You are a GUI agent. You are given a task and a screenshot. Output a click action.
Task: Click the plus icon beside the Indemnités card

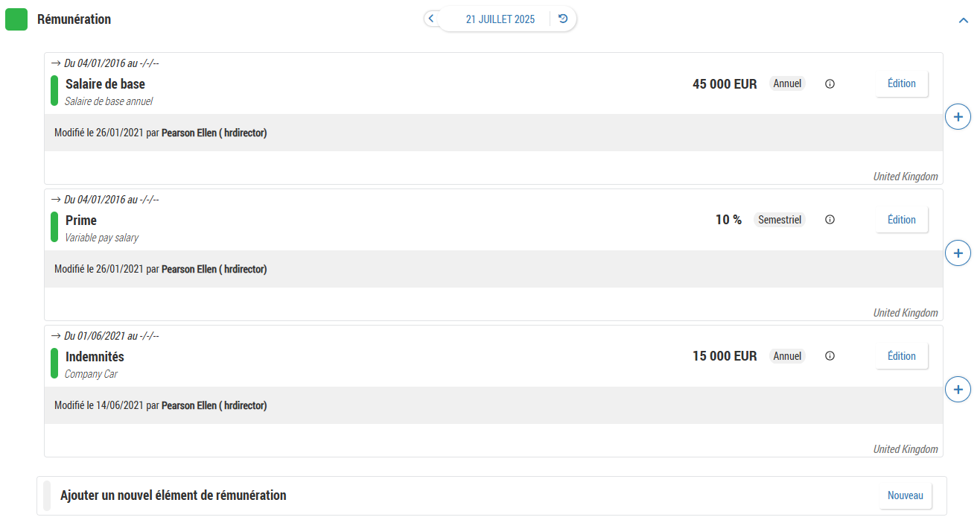click(x=958, y=389)
